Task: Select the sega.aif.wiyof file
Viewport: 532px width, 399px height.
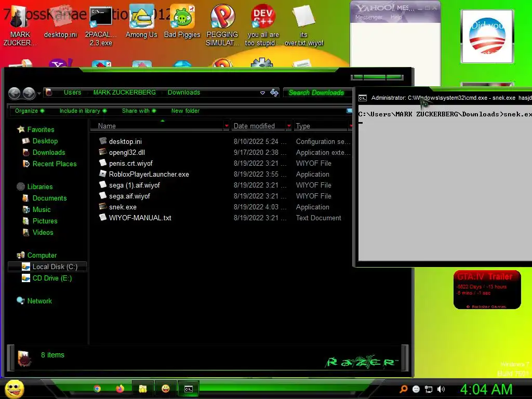Action: 224,196
